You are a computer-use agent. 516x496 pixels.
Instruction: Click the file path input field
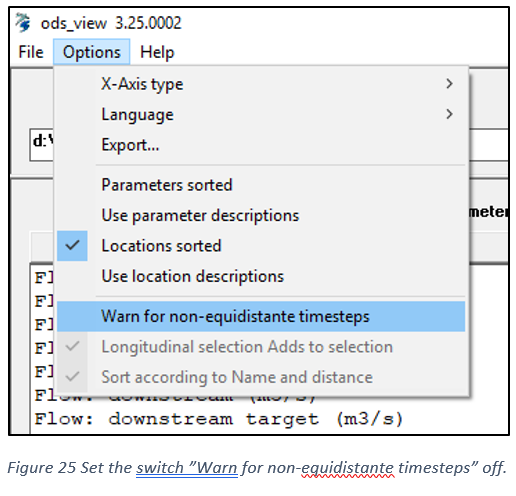[41, 145]
